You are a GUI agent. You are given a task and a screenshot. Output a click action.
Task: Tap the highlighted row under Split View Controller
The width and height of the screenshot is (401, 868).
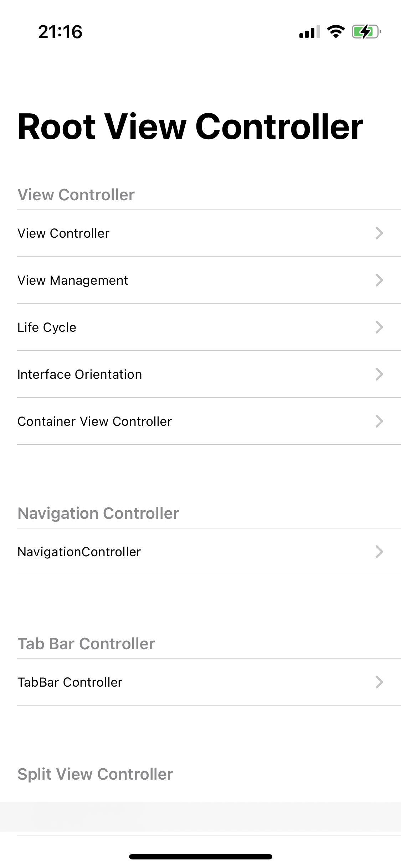200,816
